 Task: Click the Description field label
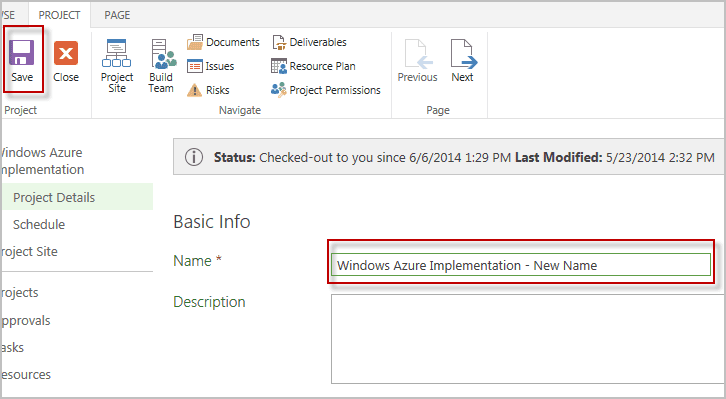(x=209, y=302)
